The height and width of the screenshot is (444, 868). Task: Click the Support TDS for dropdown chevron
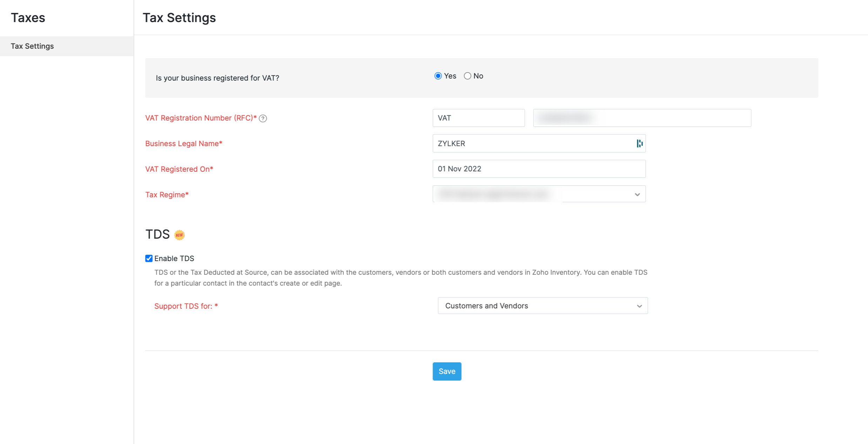point(639,306)
